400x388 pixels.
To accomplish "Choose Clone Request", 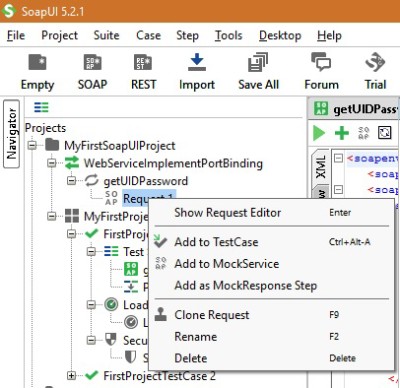I will point(271,315).
